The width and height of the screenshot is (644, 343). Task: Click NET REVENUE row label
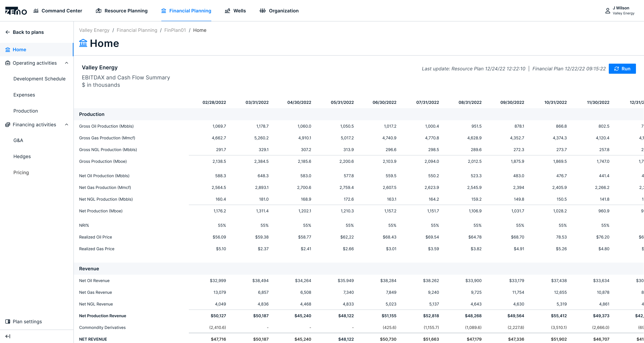(93, 339)
